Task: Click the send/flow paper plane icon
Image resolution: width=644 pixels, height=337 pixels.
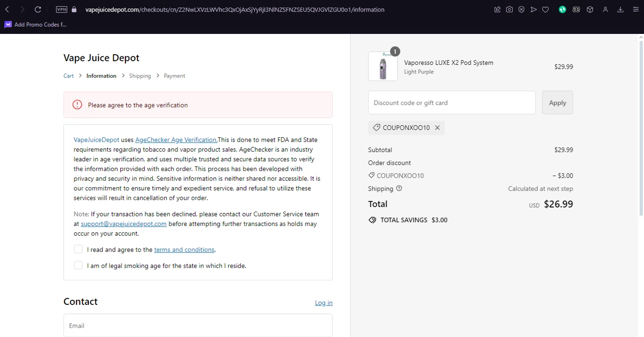Action: pos(533,9)
